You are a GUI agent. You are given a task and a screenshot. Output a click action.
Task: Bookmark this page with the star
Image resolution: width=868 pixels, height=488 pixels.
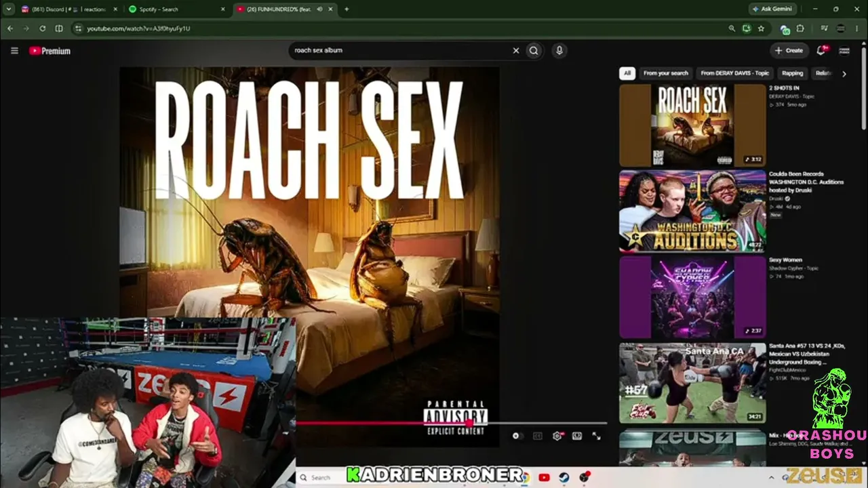point(761,28)
